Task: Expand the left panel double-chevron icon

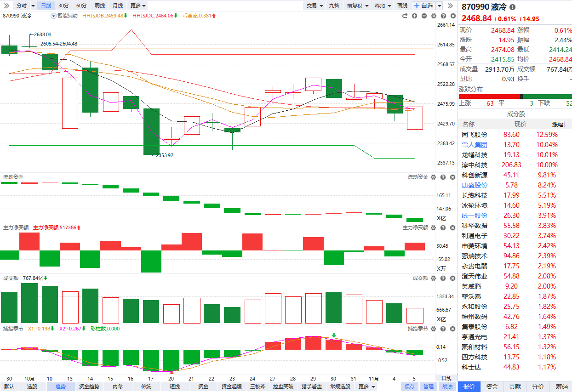Action: pos(6,6)
